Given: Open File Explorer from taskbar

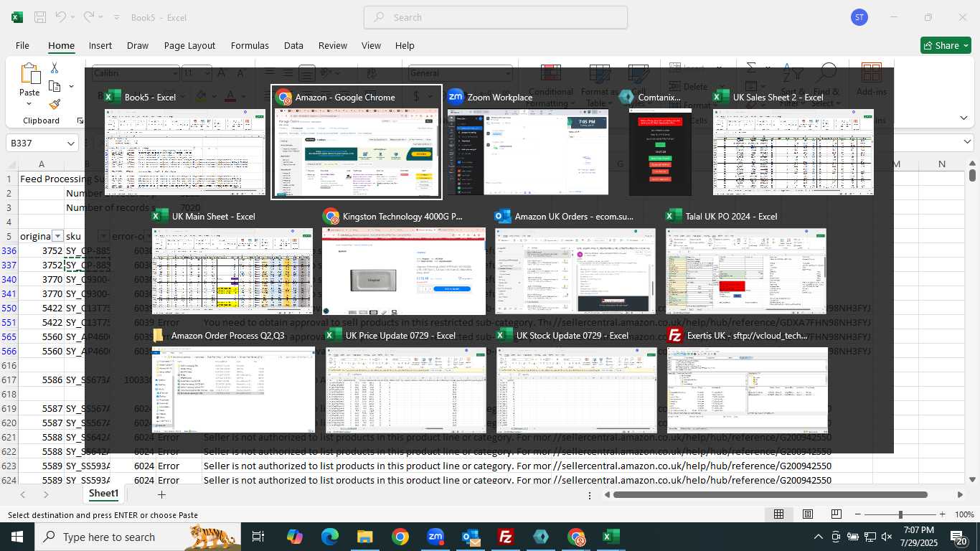Looking at the screenshot, I should (365, 537).
